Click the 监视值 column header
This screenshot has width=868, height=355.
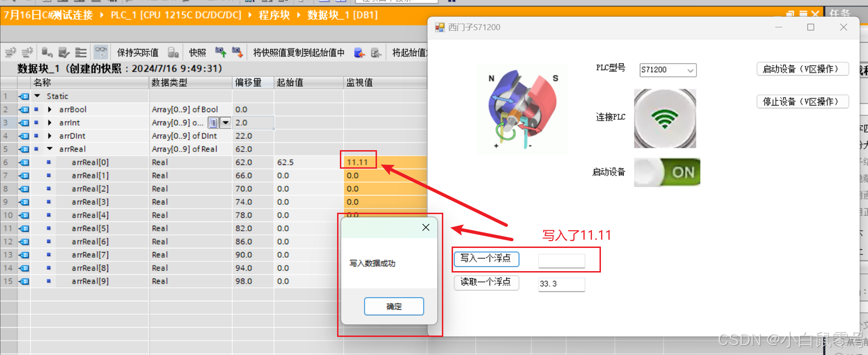(385, 82)
